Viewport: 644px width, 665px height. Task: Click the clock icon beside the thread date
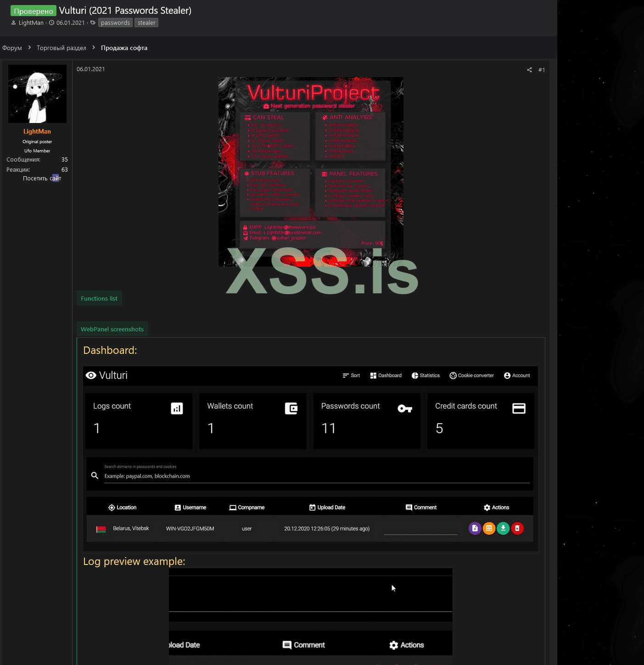point(51,22)
